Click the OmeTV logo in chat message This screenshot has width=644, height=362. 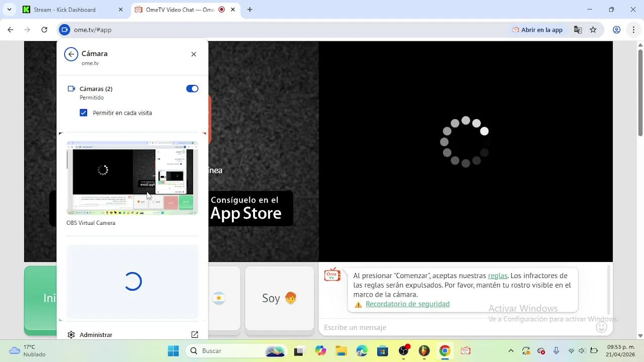pyautogui.click(x=332, y=275)
